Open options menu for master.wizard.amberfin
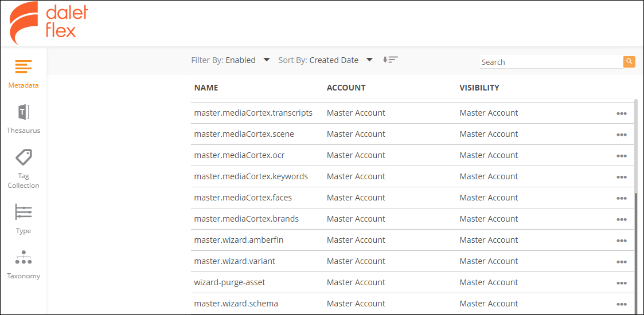The width and height of the screenshot is (644, 315). click(x=622, y=241)
